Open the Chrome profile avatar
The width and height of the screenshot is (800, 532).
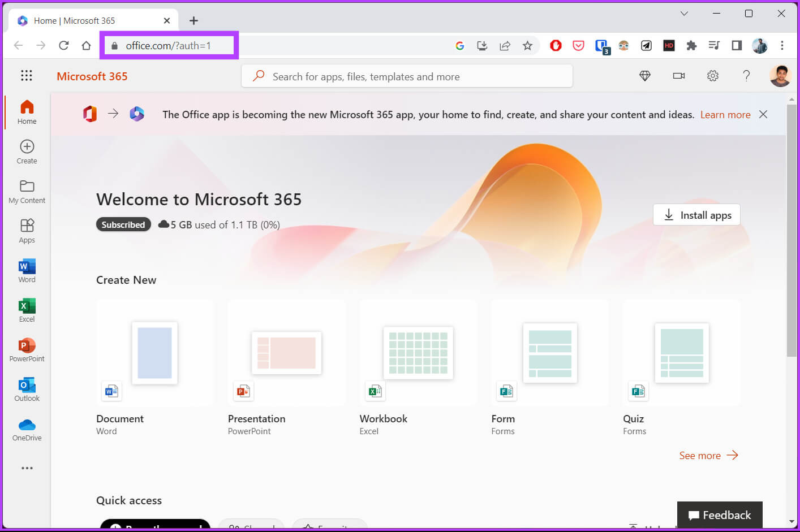coord(759,46)
